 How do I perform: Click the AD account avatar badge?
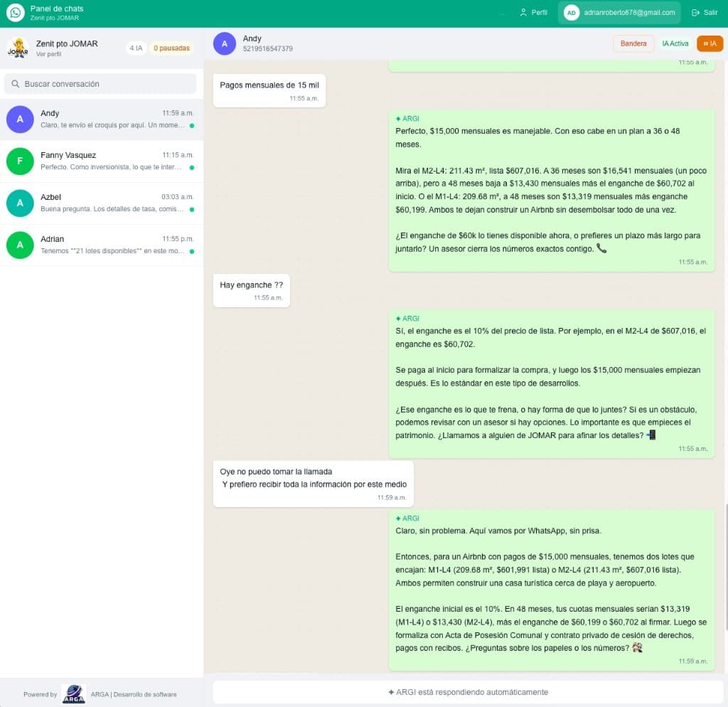[572, 13]
